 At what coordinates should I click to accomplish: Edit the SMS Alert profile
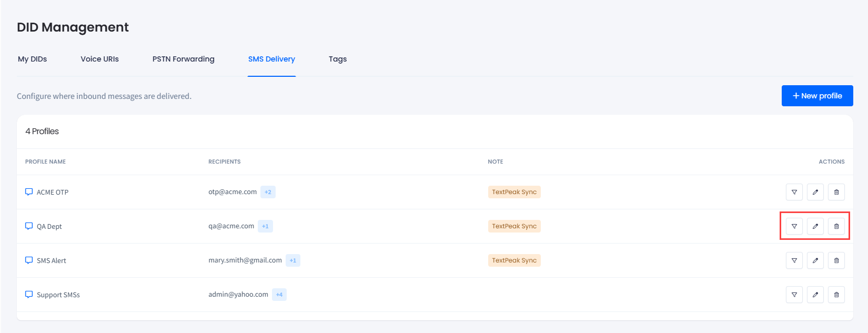click(x=815, y=260)
